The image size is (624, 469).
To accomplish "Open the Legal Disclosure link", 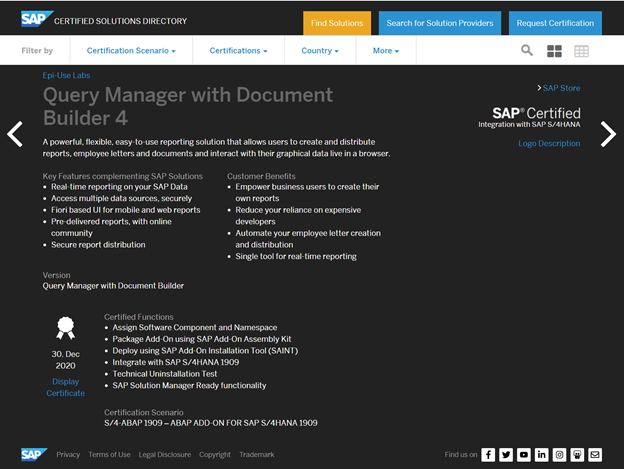I will click(x=165, y=454).
